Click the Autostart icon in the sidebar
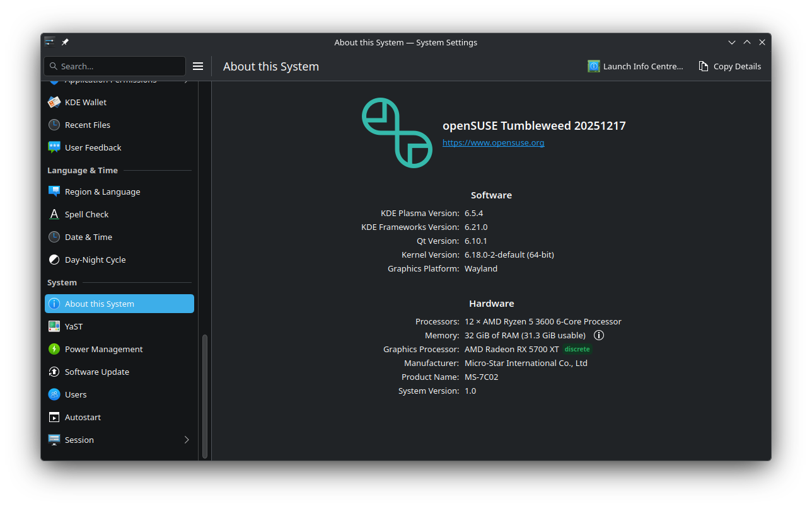 click(54, 417)
